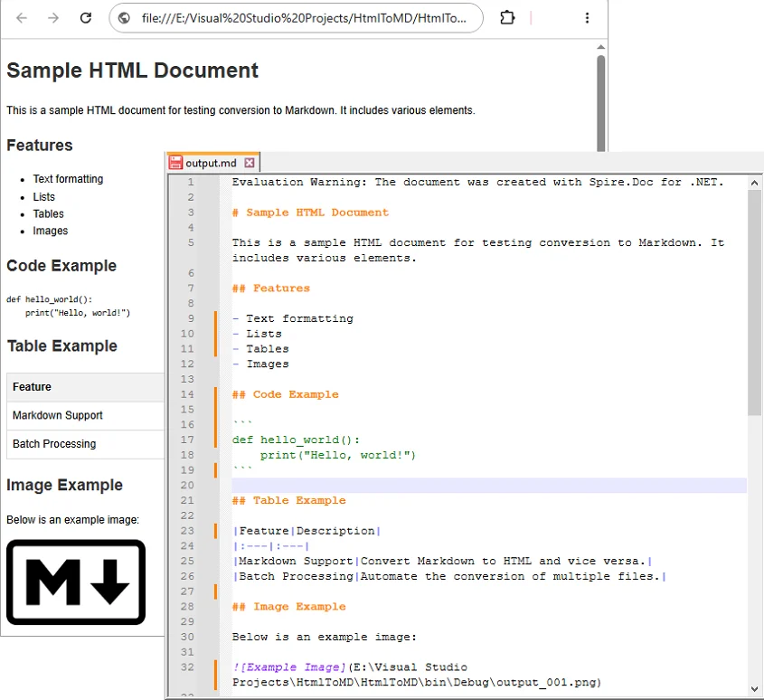Click the browser vertical scrollbar thumb
Screen dimensions: 764x700
point(600,103)
